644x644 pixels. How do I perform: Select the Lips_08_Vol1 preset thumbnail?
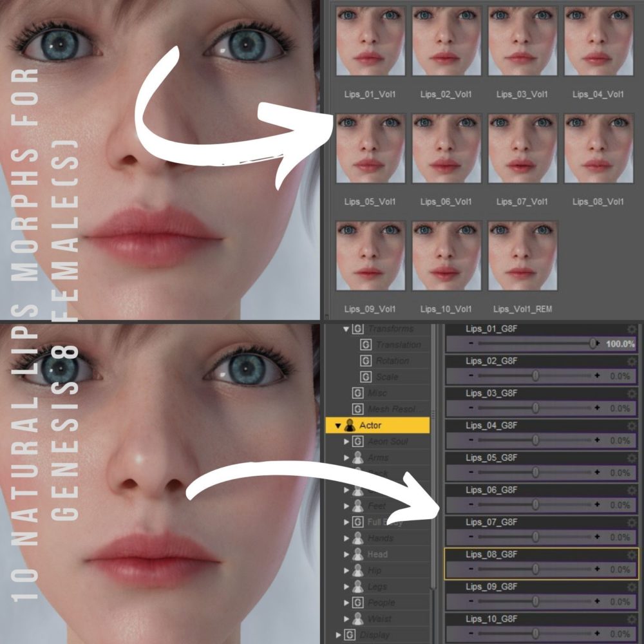tap(598, 148)
